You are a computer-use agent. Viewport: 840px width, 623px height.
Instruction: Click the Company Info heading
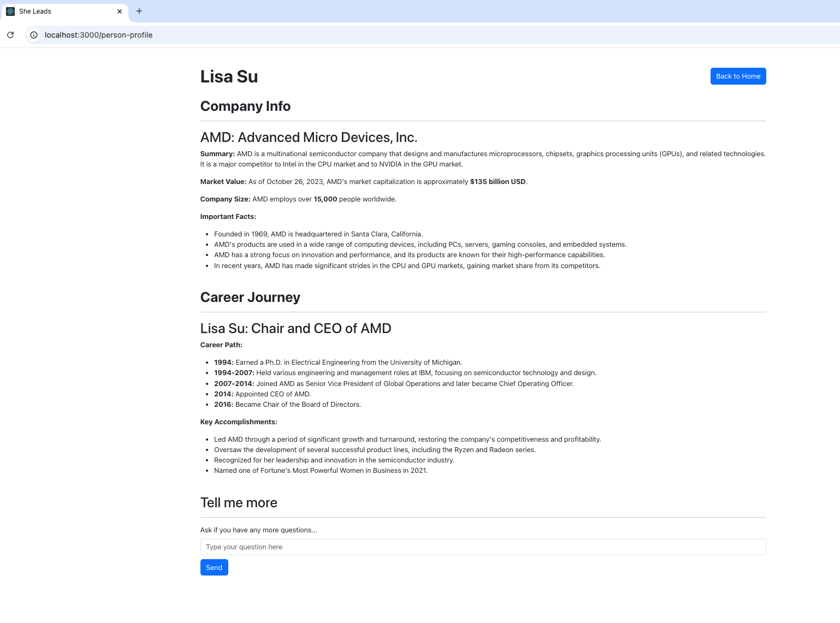pos(245,106)
